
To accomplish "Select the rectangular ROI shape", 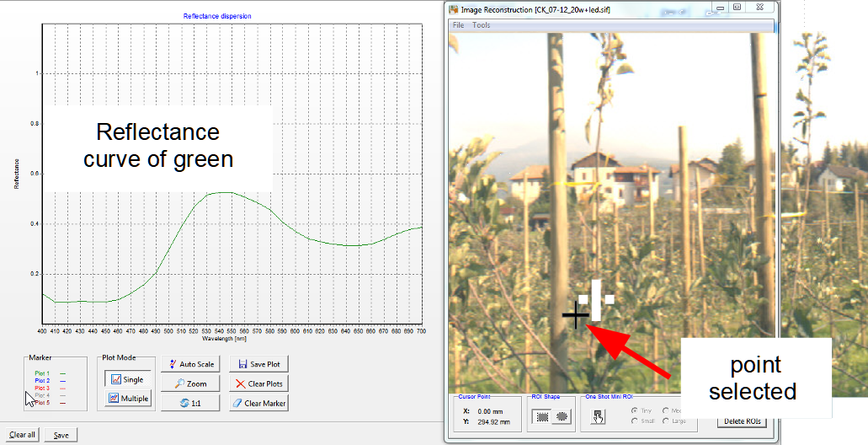I will pyautogui.click(x=541, y=416).
